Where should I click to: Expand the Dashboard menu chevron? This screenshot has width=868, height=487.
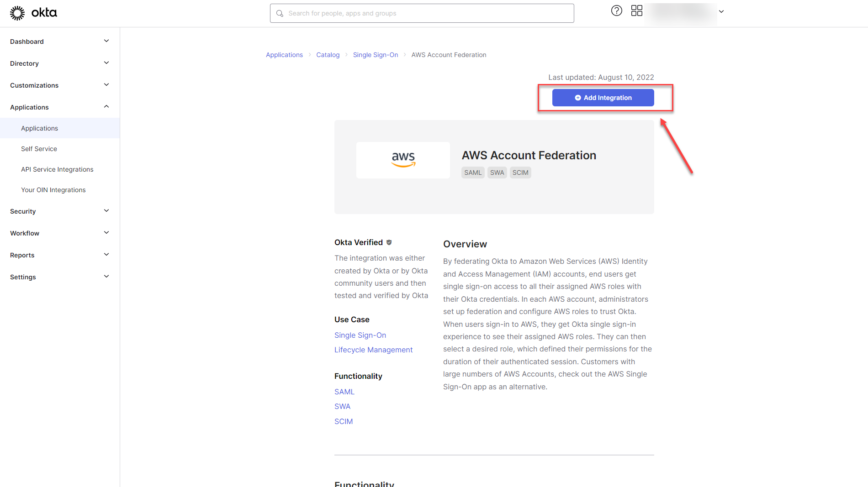[106, 41]
